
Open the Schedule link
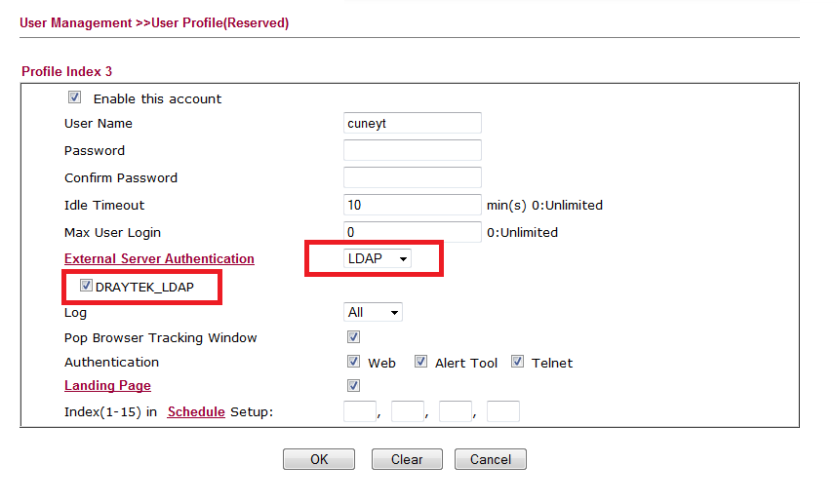[196, 411]
